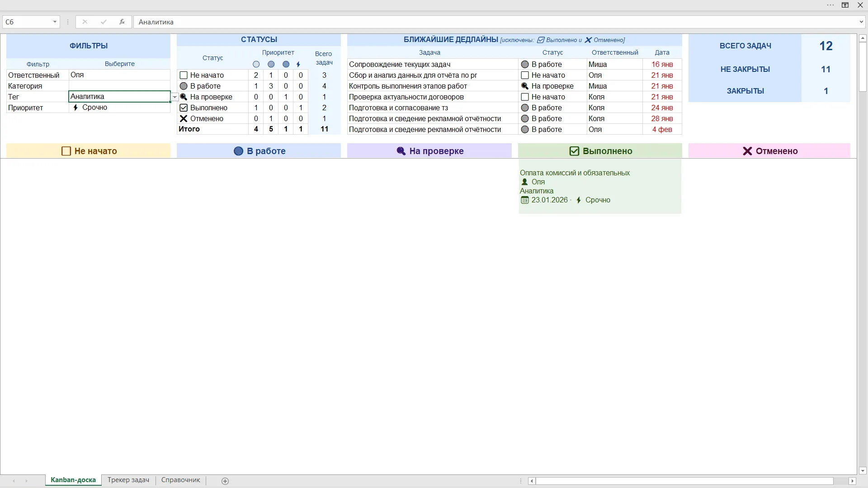
Task: Click the magnifier icon in Миша На проверке deadline row
Action: [x=525, y=86]
